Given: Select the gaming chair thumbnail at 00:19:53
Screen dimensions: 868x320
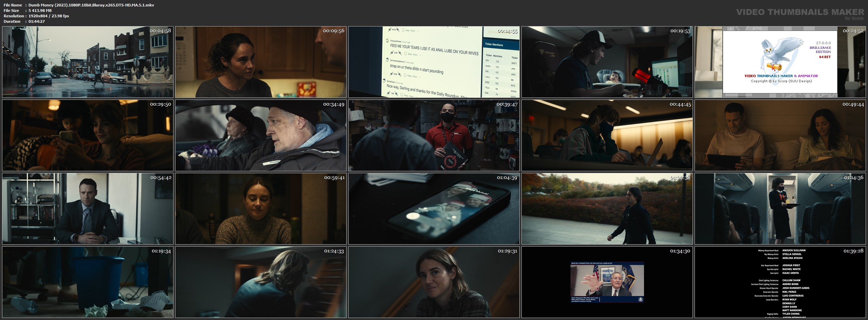Looking at the screenshot, I should coord(607,62).
